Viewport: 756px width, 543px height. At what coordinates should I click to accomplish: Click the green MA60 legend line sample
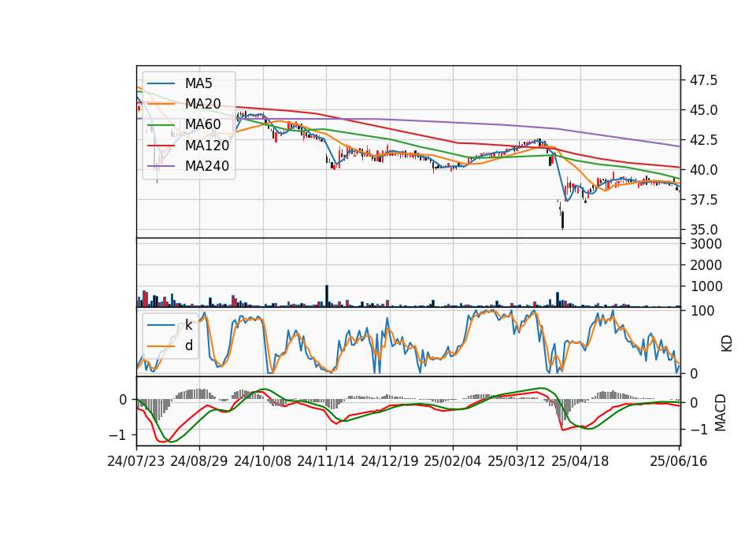tap(161, 125)
